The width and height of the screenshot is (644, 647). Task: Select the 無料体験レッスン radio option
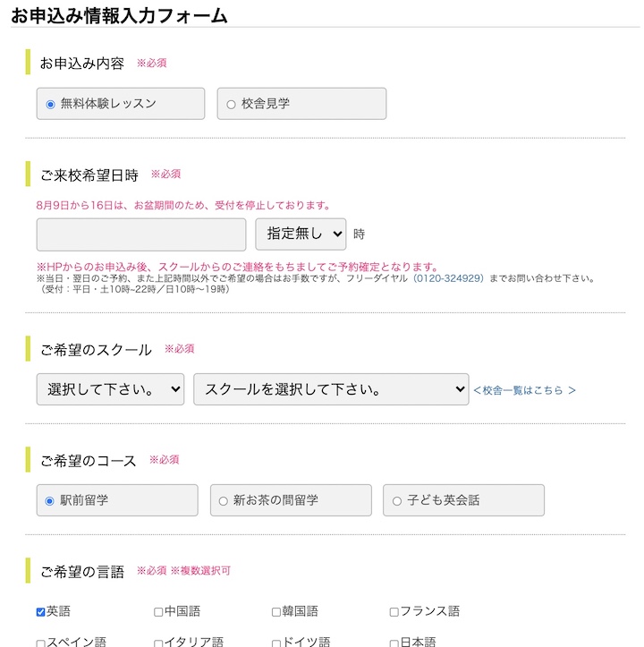click(51, 104)
